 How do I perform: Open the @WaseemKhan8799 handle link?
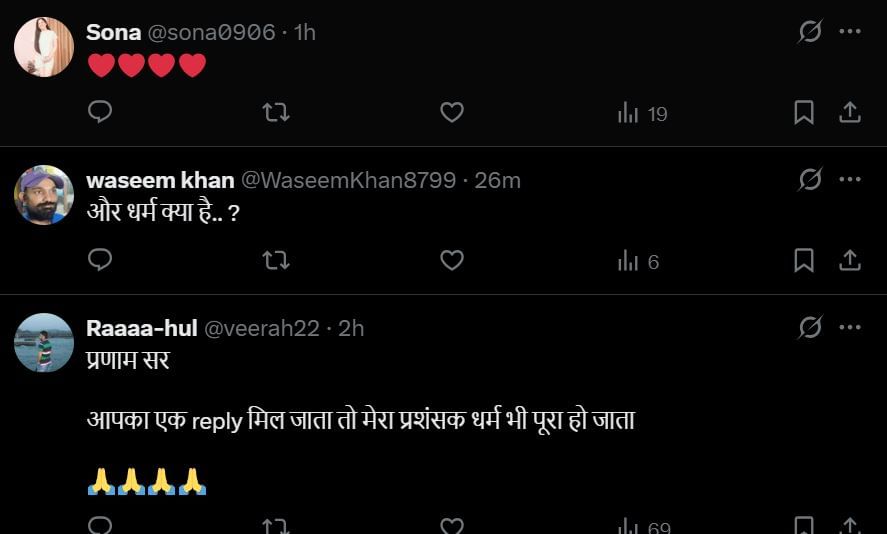pos(349,180)
